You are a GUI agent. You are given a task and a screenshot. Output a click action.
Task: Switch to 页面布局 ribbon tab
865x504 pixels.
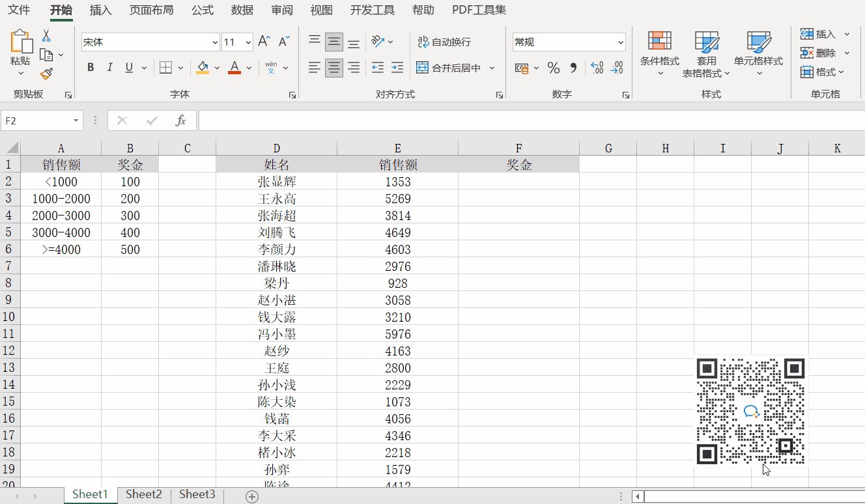[151, 10]
